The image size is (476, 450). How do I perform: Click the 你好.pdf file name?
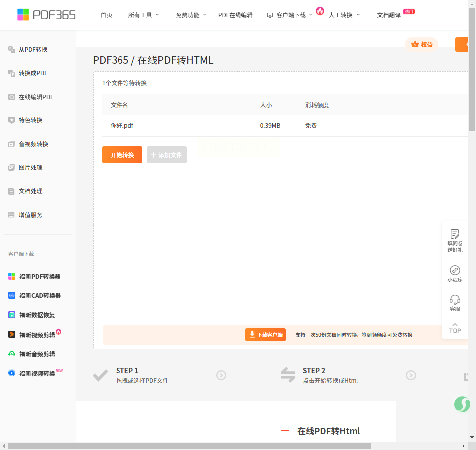coord(122,125)
